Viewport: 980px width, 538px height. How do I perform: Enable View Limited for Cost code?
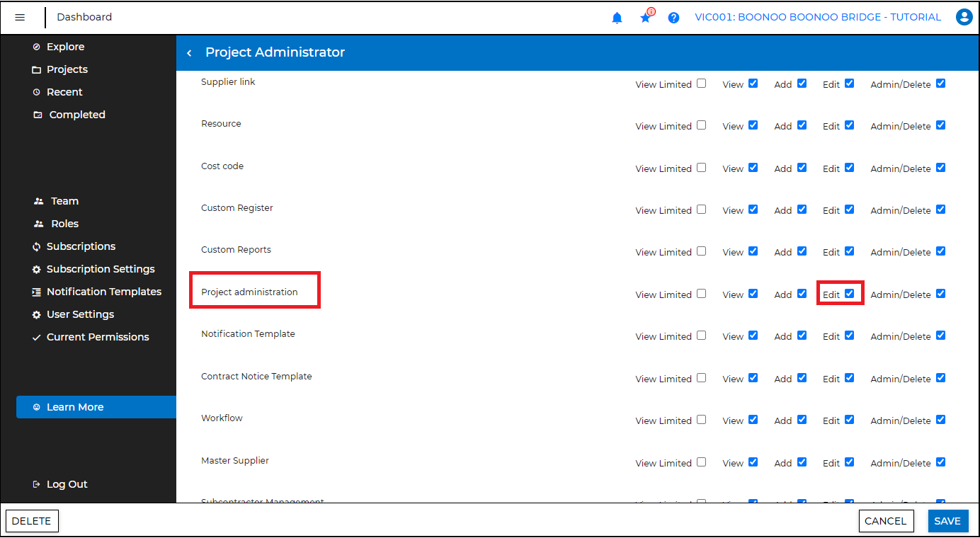(701, 168)
